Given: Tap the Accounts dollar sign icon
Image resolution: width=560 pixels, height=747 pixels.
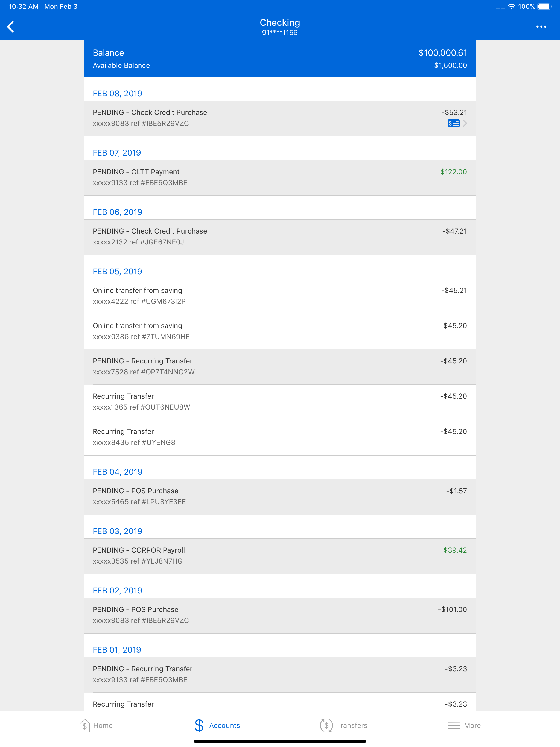Looking at the screenshot, I should point(199,725).
